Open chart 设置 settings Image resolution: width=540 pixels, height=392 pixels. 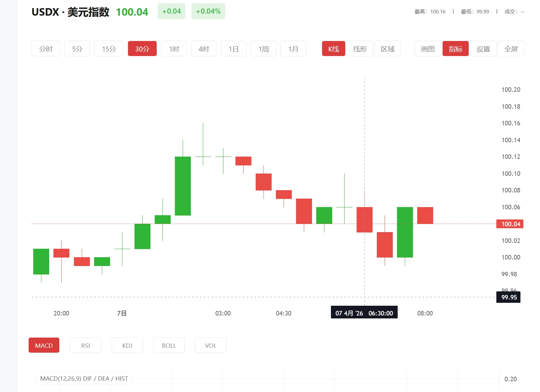483,49
